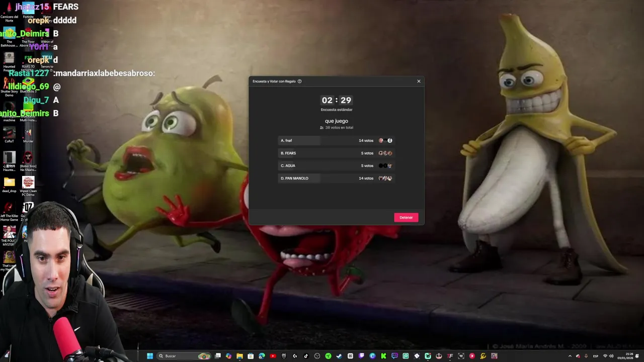644x362 pixels.
Task: Open TikTok from the taskbar
Action: (306, 356)
